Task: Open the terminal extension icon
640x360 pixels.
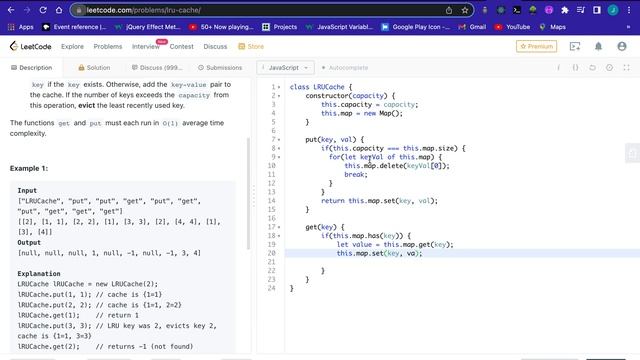Action: [x=517, y=10]
